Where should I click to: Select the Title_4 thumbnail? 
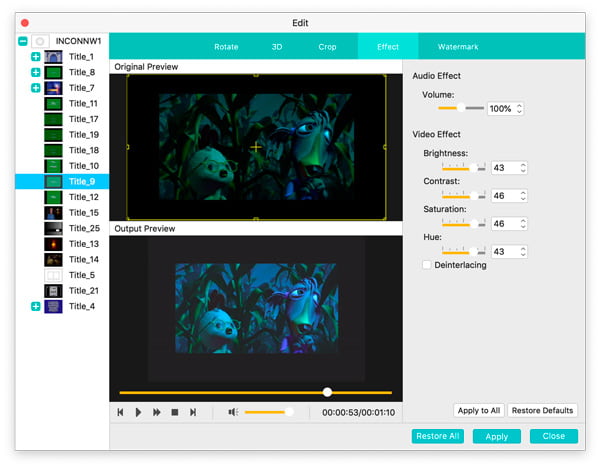coord(53,307)
